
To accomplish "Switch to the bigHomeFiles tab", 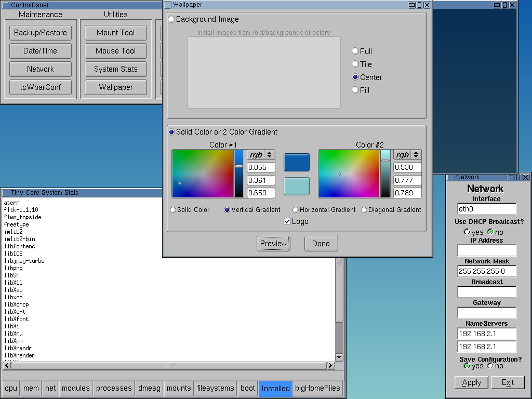I will [317, 388].
